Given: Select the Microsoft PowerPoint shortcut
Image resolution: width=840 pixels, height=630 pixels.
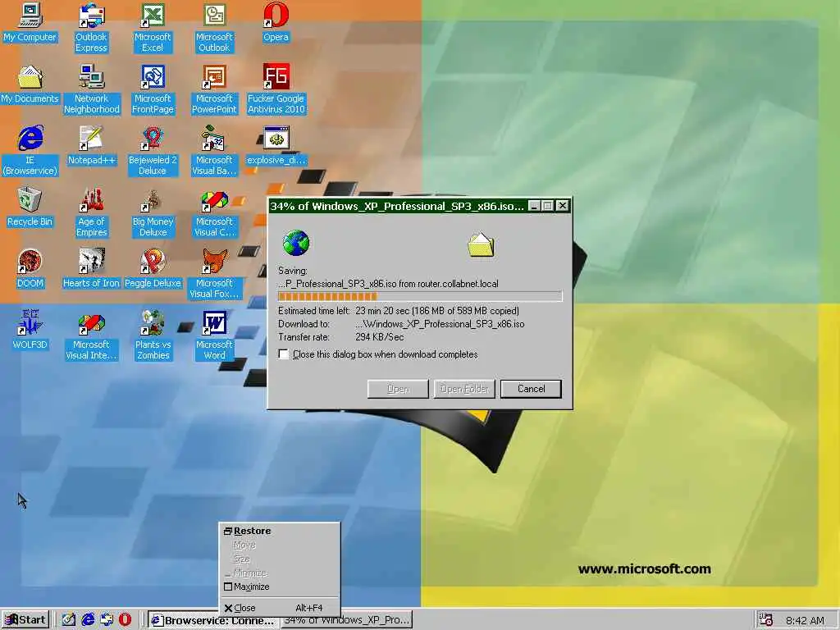Looking at the screenshot, I should tap(214, 89).
